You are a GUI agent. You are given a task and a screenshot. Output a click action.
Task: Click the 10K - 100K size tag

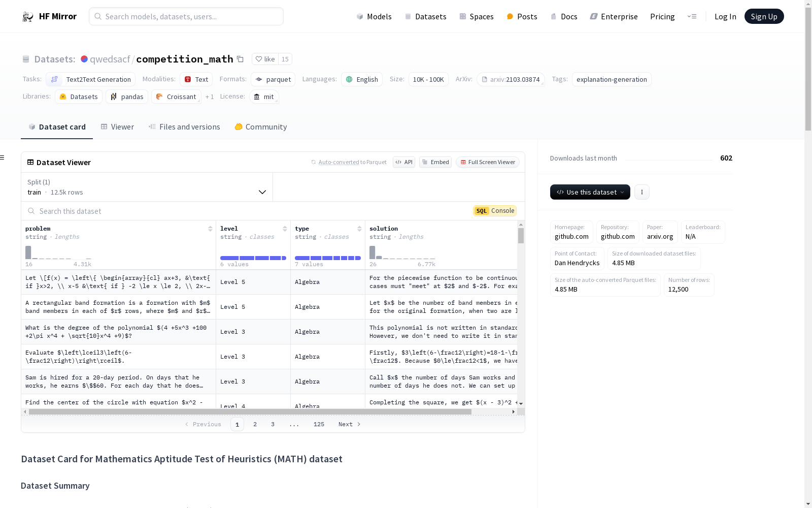[428, 79]
